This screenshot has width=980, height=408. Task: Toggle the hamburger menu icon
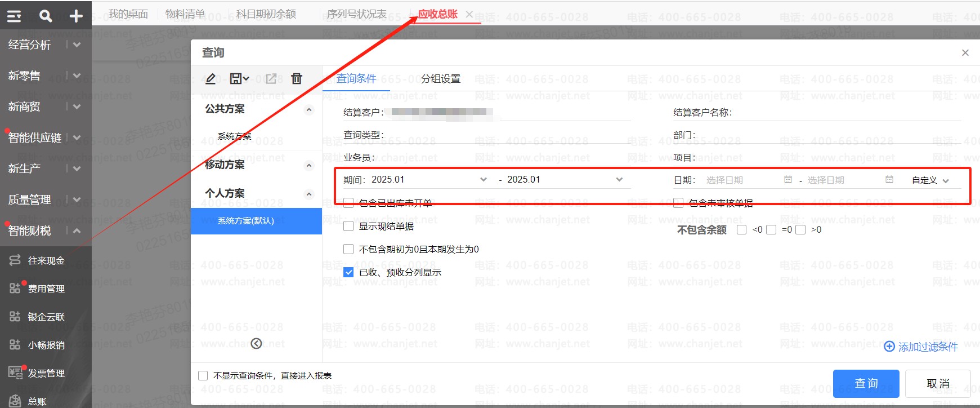(14, 16)
